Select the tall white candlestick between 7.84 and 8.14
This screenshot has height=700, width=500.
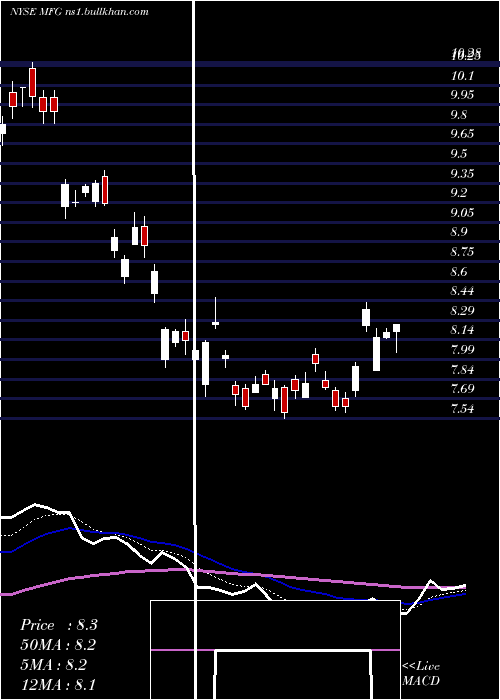coord(376,351)
